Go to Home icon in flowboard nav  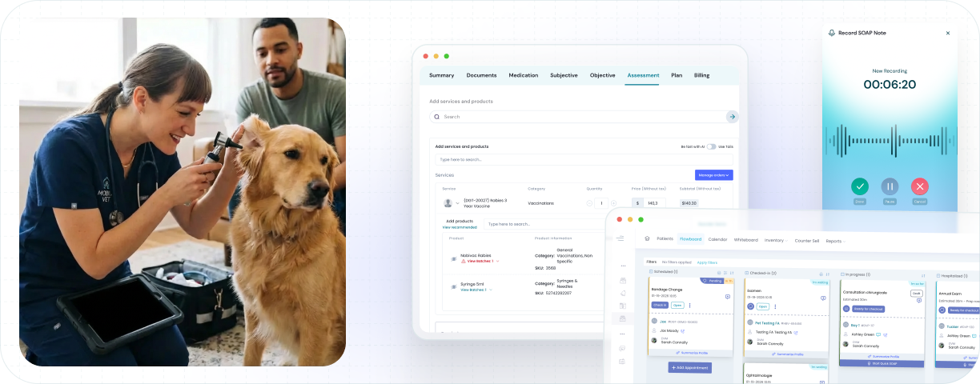[x=648, y=239]
